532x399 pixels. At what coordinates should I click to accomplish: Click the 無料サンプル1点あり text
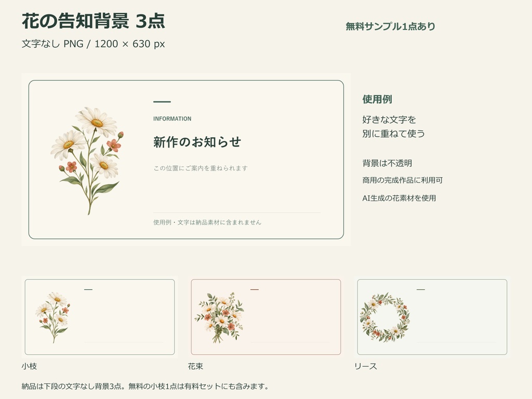[x=390, y=26]
